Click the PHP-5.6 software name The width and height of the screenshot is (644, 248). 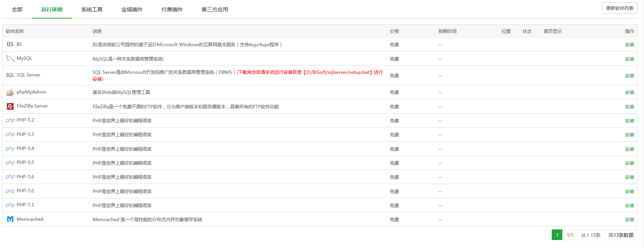click(25, 177)
